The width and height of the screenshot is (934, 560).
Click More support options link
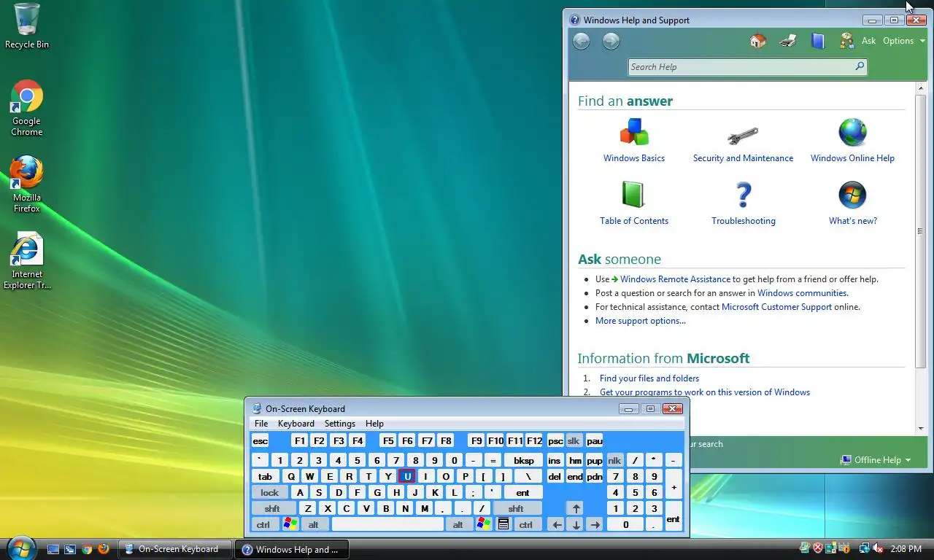click(x=641, y=320)
